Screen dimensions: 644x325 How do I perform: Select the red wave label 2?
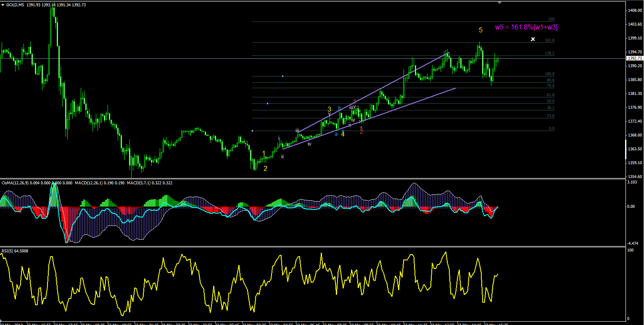362,132
